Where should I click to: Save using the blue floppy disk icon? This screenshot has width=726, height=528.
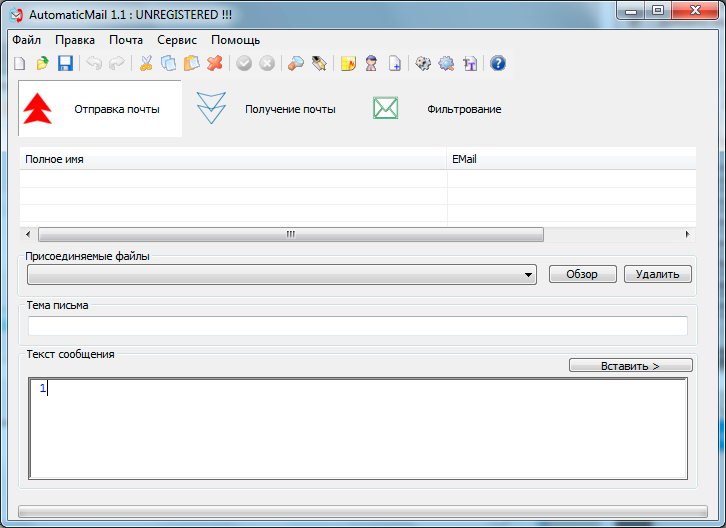coord(65,63)
